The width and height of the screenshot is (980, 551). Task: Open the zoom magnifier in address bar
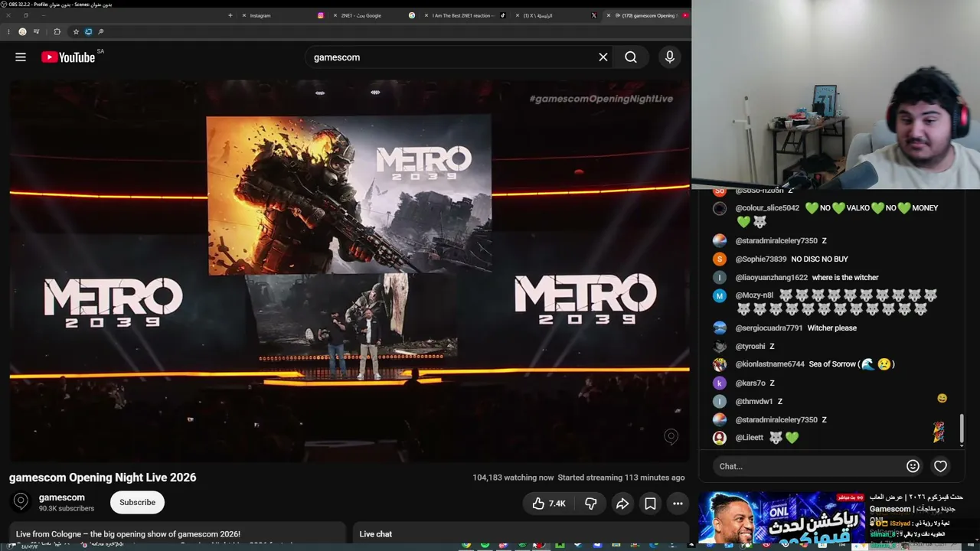coord(100,31)
